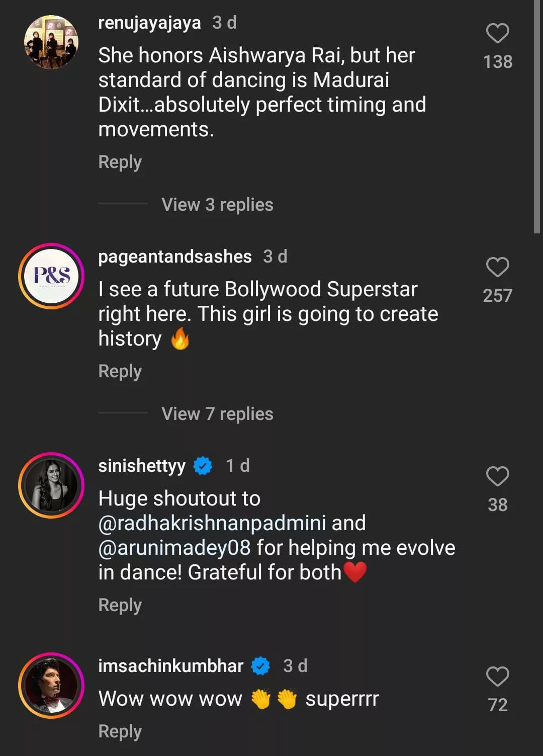Like imsachinkumbhar's "Wow wow wow" comment
This screenshot has height=756, width=543.
tap(497, 677)
